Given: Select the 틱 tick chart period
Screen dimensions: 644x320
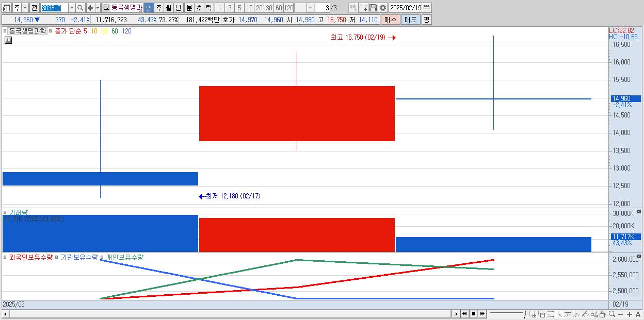Looking at the screenshot, I should click(208, 8).
